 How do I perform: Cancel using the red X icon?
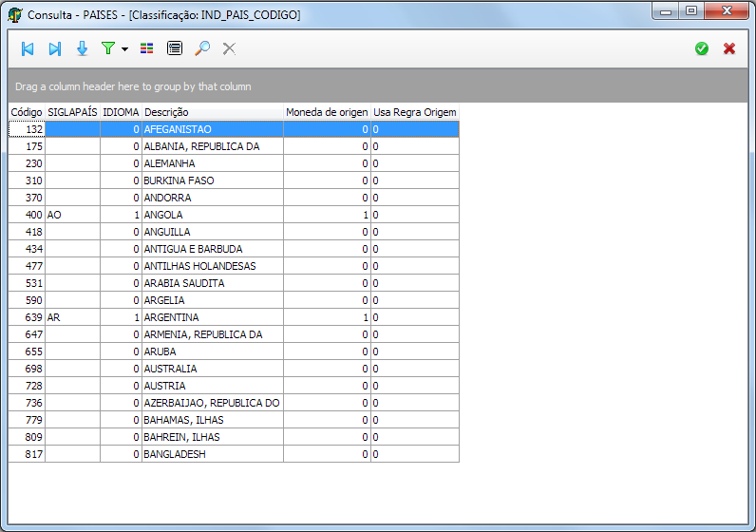[729, 48]
